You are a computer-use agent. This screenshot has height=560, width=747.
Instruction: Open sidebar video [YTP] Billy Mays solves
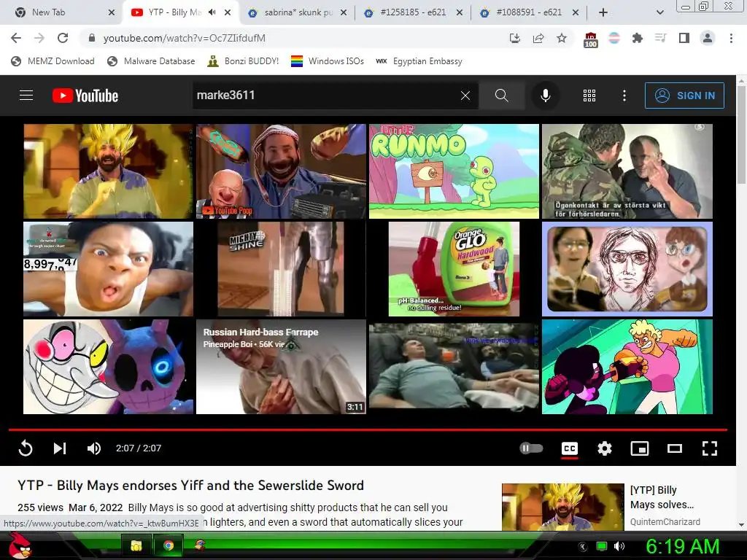tap(661, 497)
